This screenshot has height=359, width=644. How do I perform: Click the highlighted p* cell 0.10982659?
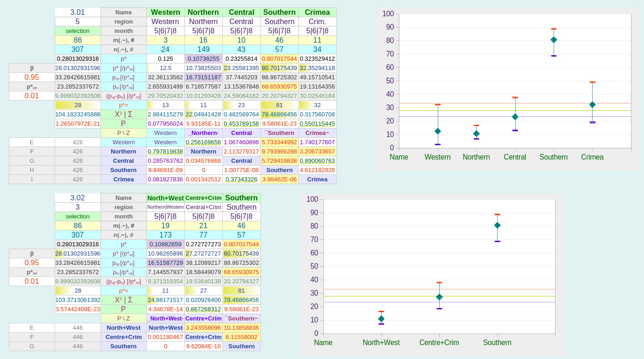(165, 244)
